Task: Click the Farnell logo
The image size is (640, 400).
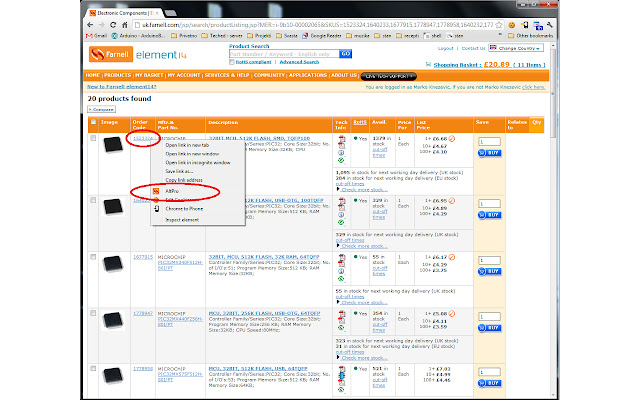Action: (x=111, y=54)
